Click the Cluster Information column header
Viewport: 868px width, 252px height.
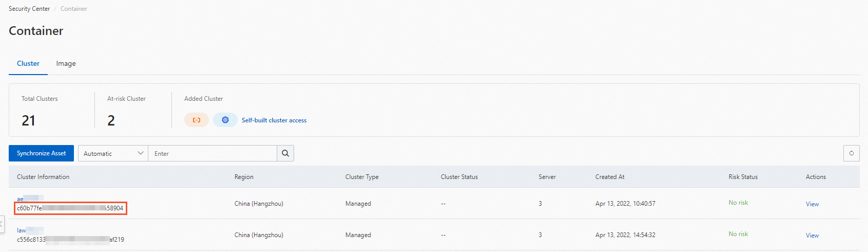click(x=43, y=177)
